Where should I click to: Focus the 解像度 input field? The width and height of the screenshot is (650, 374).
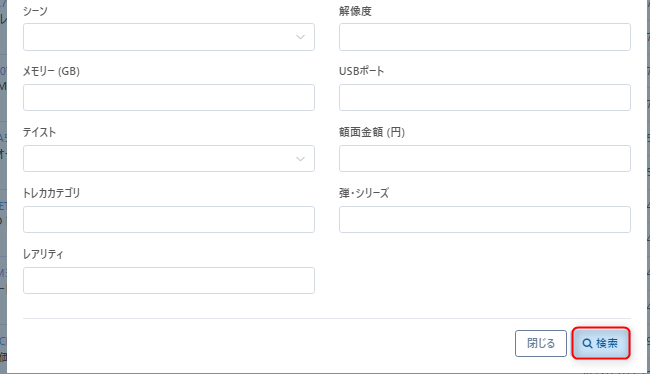pos(485,37)
